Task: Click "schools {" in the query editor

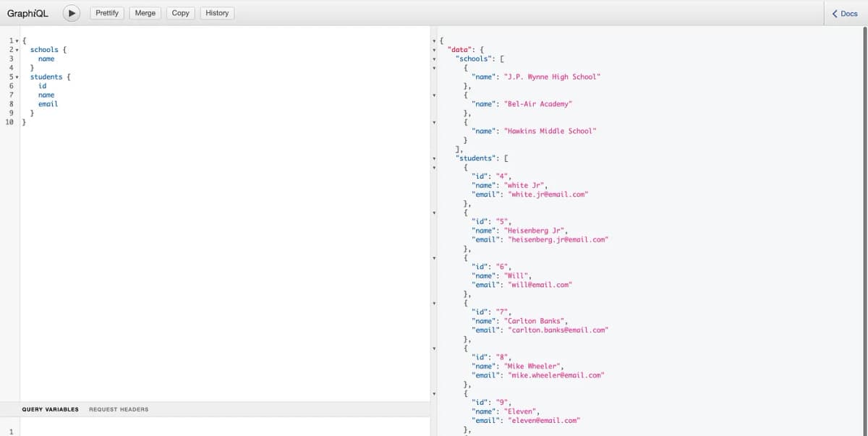Action: click(49, 50)
